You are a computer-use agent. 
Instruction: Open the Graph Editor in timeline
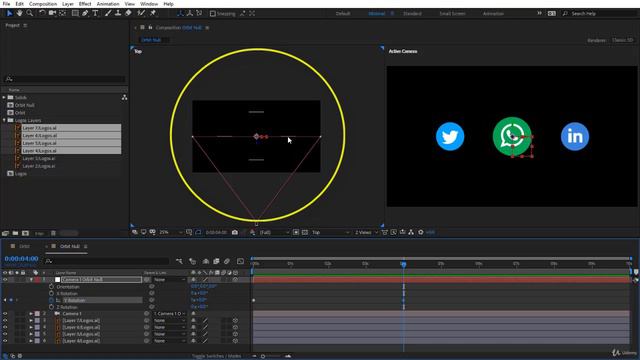coord(240,261)
